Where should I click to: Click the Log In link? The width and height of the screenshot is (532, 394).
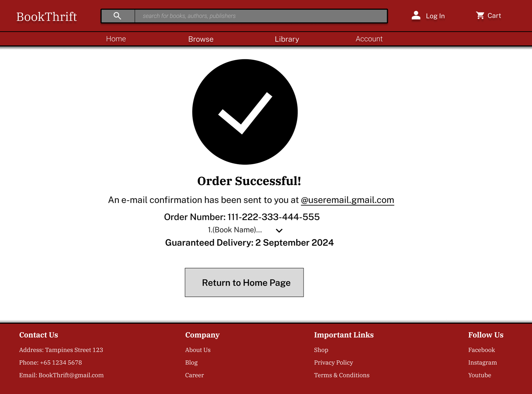pos(435,16)
